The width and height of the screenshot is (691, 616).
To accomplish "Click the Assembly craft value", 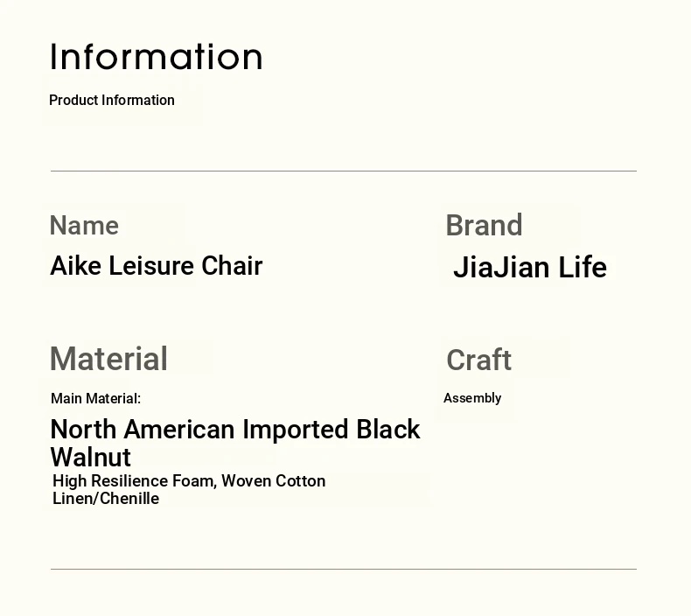I will (x=472, y=398).
